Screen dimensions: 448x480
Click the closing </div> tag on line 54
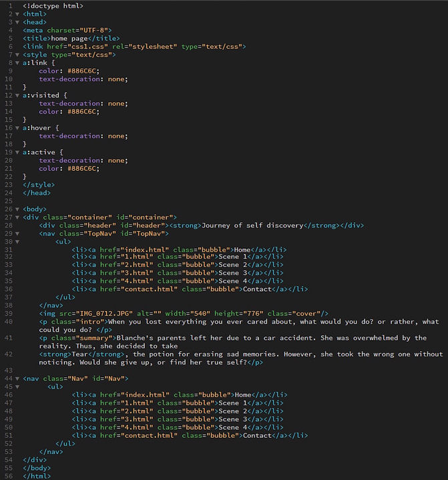click(35, 460)
